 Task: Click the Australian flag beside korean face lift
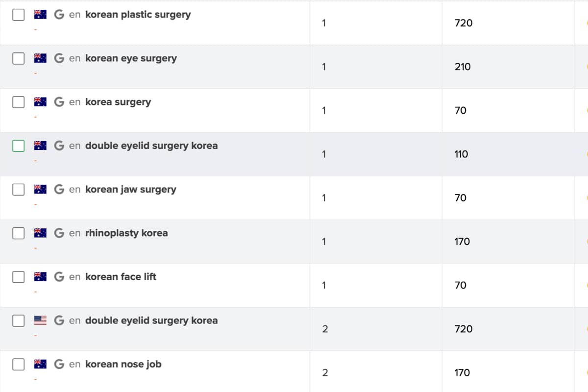pyautogui.click(x=40, y=277)
